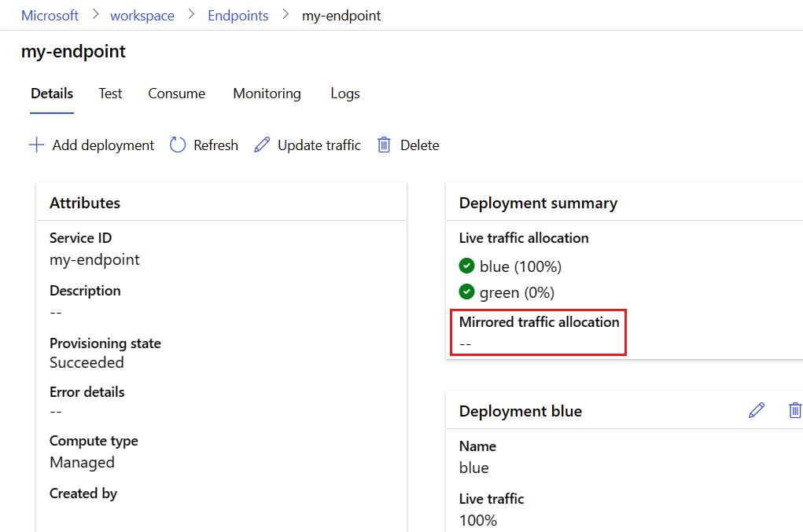Open the Consume tab

click(176, 94)
